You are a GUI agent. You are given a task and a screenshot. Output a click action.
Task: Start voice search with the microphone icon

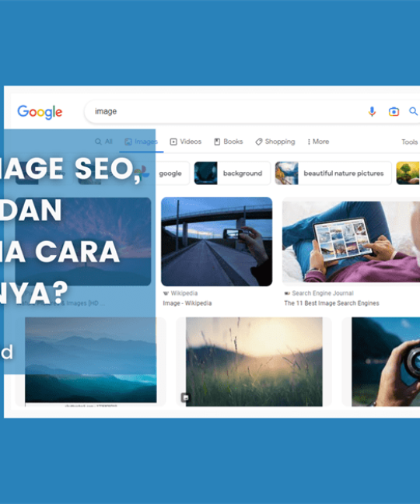[x=372, y=111]
